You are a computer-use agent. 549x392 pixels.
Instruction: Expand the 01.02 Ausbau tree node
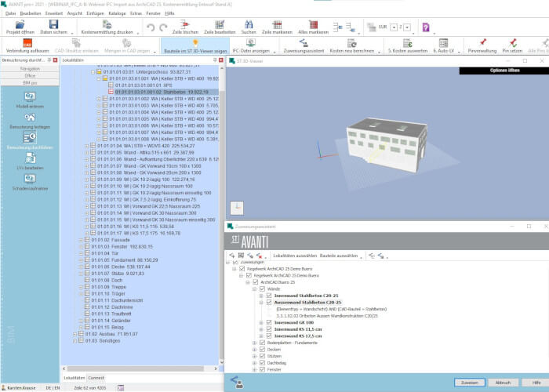pos(75,334)
